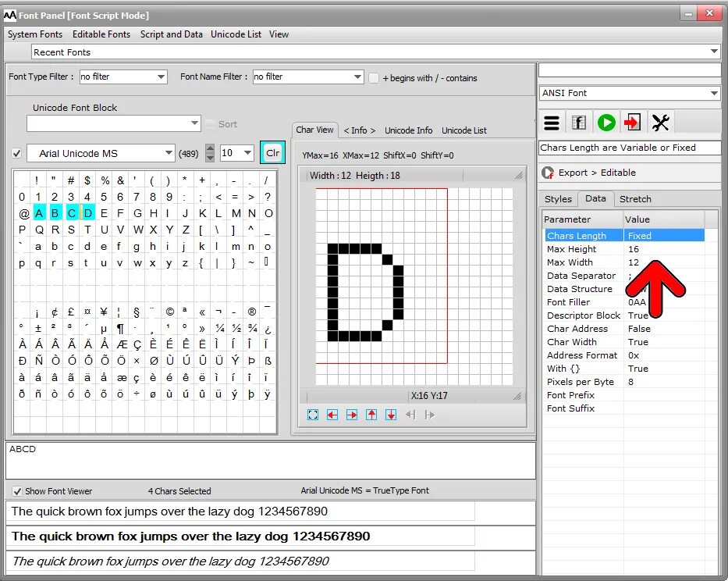This screenshot has height=581, width=728.
Task: Click the Value column header
Action: (664, 219)
